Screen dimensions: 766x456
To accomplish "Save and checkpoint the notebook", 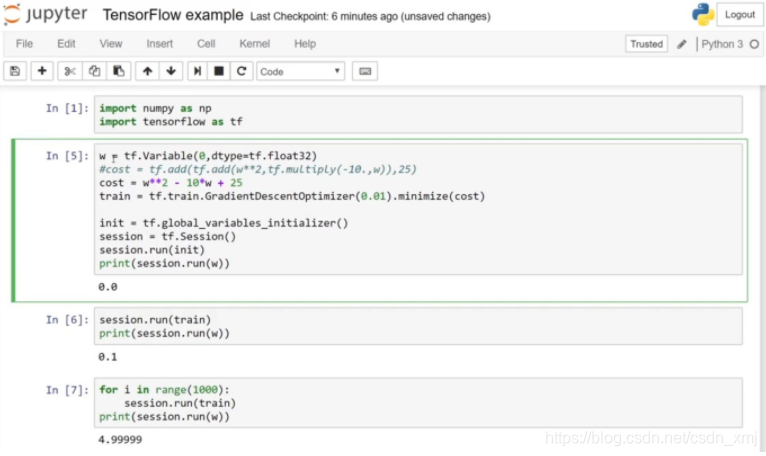I will (x=15, y=71).
